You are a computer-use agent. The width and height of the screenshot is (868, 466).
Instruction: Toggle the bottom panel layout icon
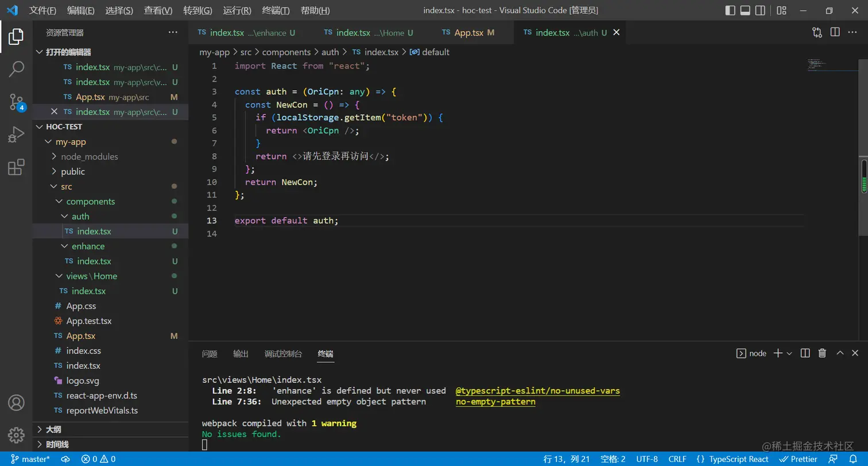[x=745, y=10]
